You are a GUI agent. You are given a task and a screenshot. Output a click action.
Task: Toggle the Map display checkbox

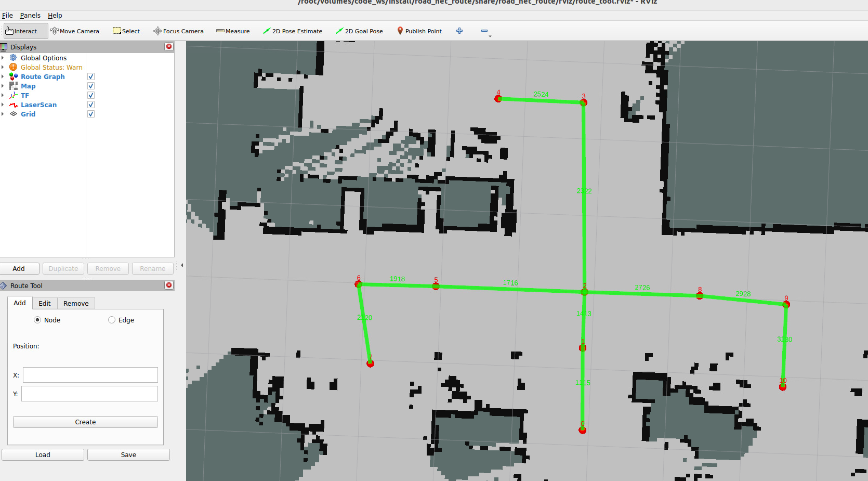pos(91,86)
